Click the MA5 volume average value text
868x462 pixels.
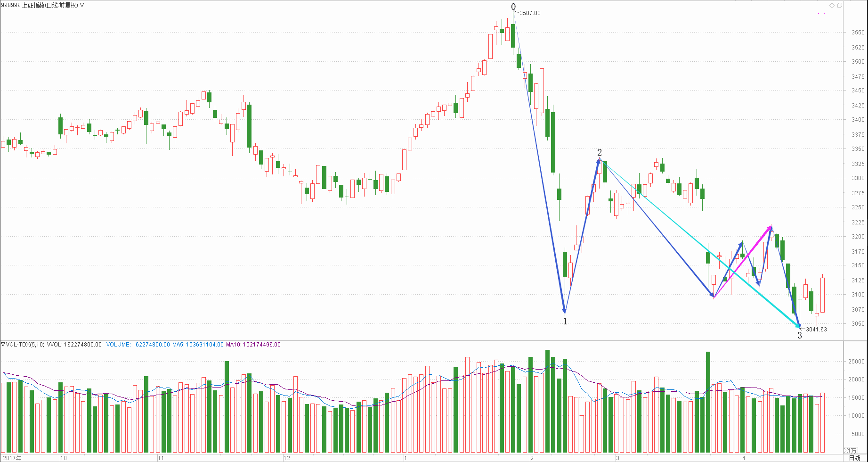tap(198, 345)
